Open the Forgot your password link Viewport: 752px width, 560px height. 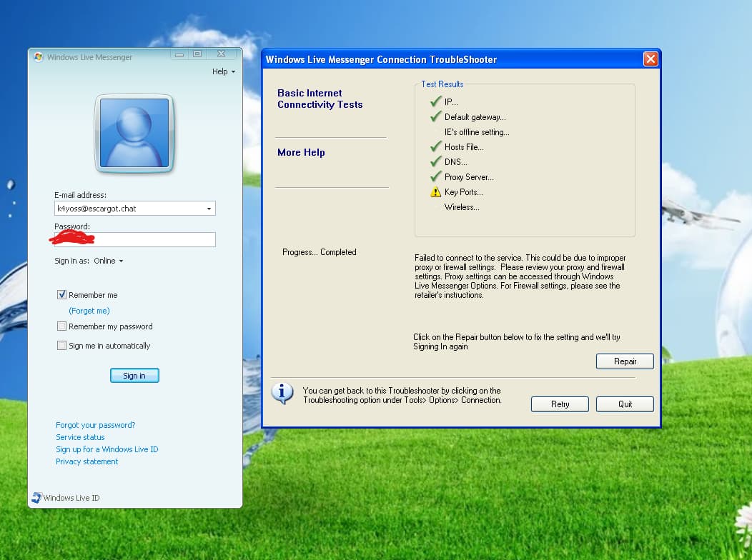pos(96,425)
